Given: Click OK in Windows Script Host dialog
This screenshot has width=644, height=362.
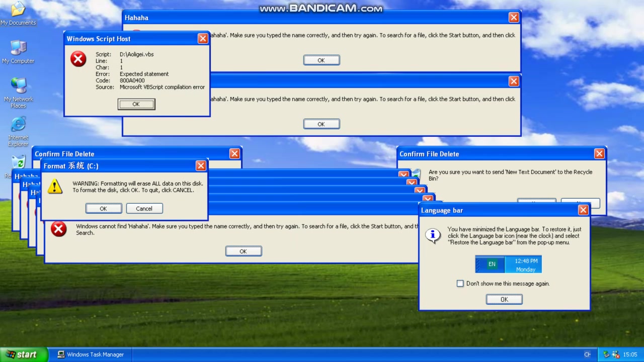Looking at the screenshot, I should pos(136,104).
